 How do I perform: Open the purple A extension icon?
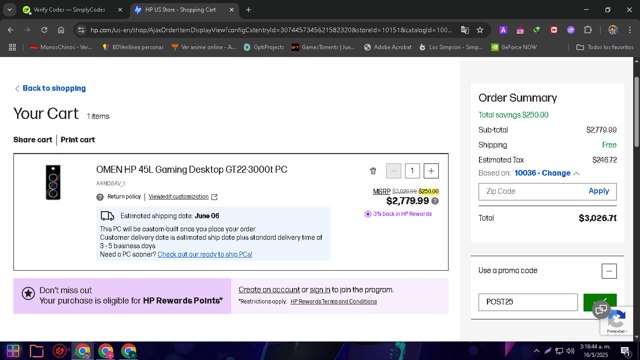click(503, 30)
